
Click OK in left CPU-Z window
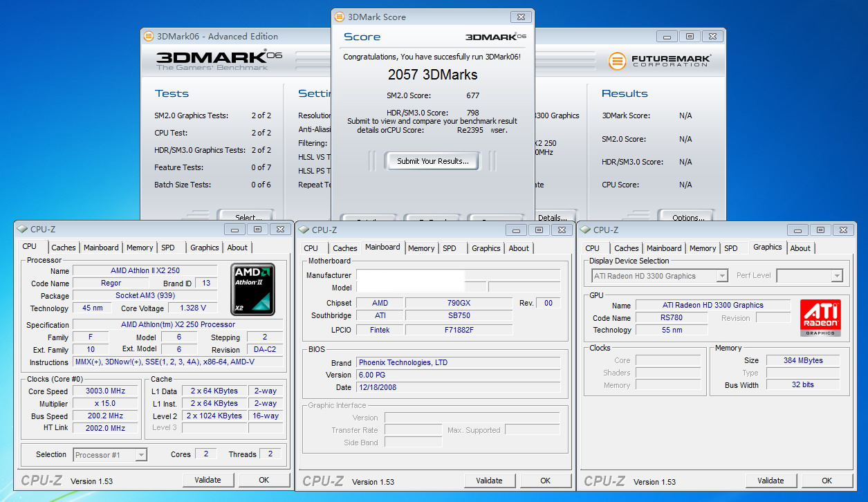pos(264,480)
